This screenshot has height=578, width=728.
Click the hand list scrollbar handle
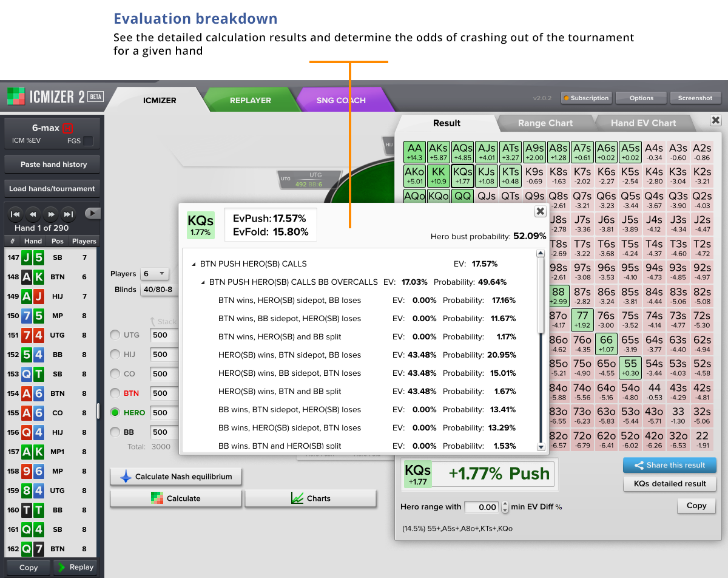tap(98, 411)
